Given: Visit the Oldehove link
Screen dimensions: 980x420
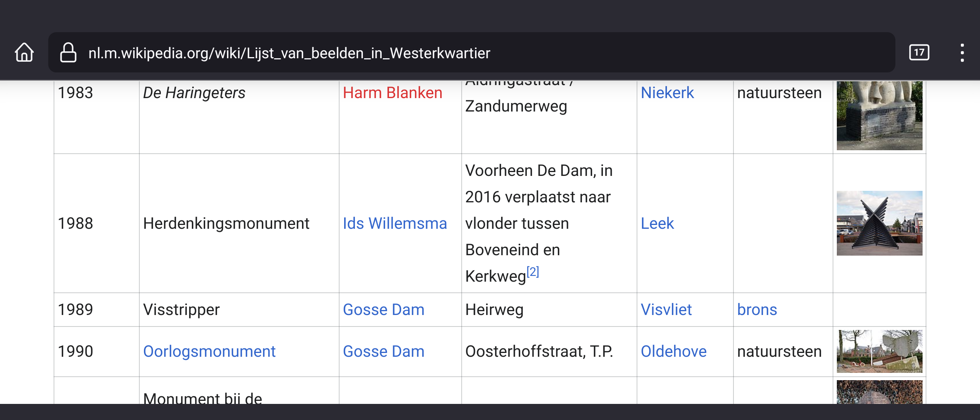Looking at the screenshot, I should (673, 351).
